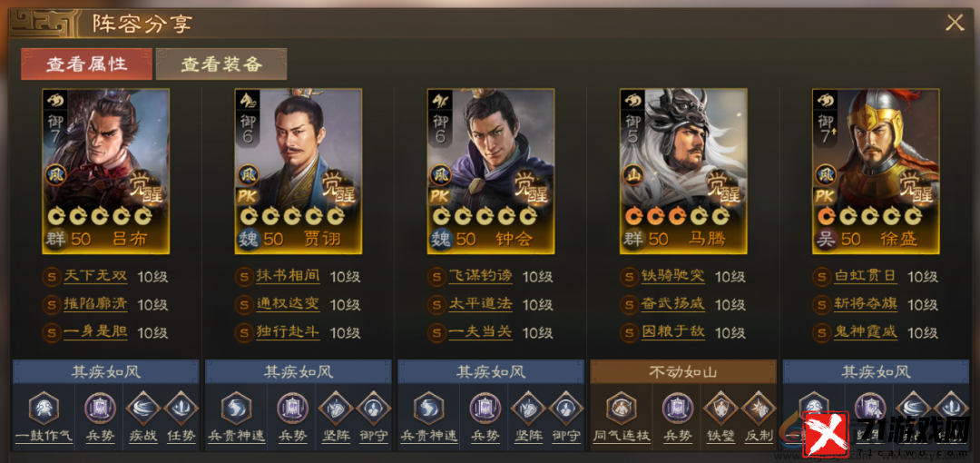Click the 马腾 hero card portrait
This screenshot has height=463, width=980.
click(x=683, y=171)
